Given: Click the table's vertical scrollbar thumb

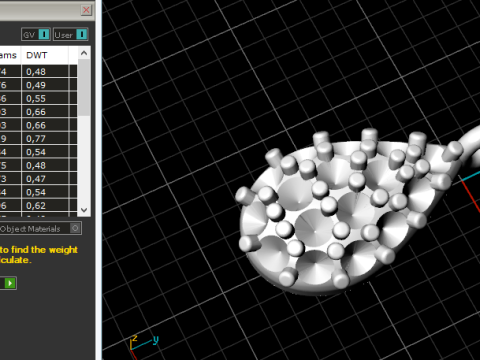Looking at the screenshot, I should (x=84, y=87).
